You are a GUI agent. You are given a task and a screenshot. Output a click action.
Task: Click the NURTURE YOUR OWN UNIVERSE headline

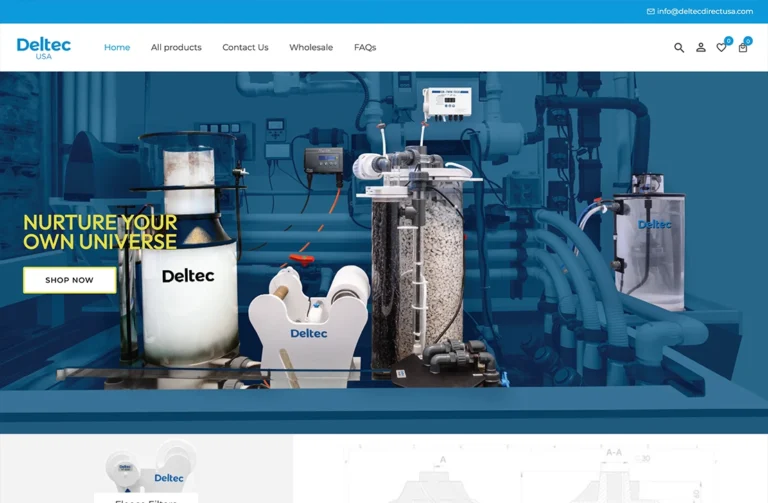point(100,232)
